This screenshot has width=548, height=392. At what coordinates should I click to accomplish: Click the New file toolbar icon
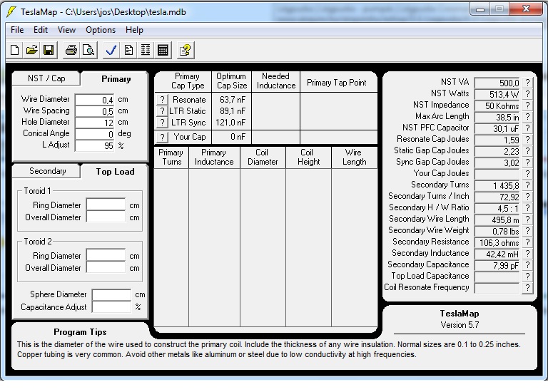pos(15,51)
